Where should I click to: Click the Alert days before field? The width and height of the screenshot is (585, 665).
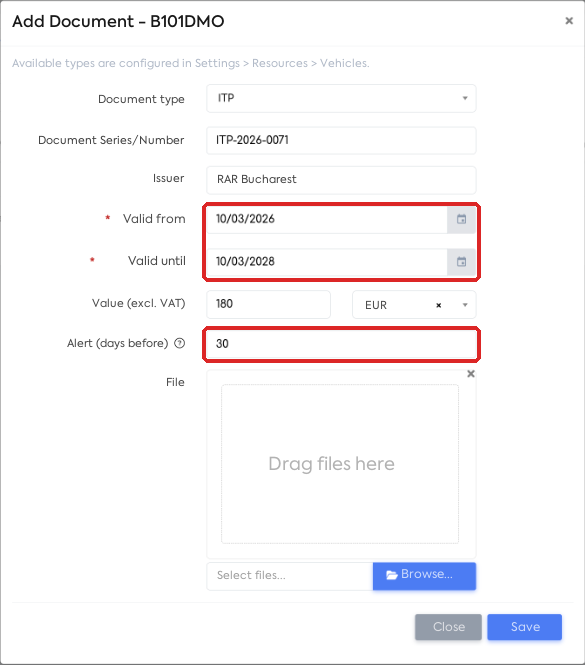(341, 344)
